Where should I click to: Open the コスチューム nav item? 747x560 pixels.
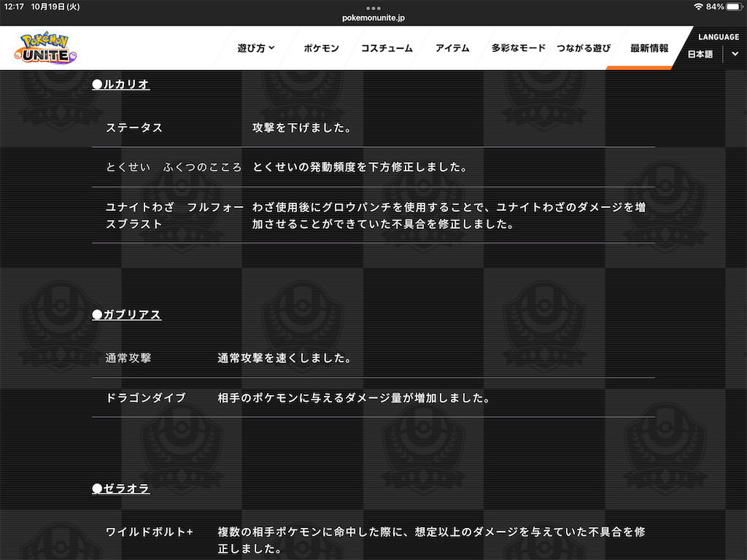(x=387, y=48)
